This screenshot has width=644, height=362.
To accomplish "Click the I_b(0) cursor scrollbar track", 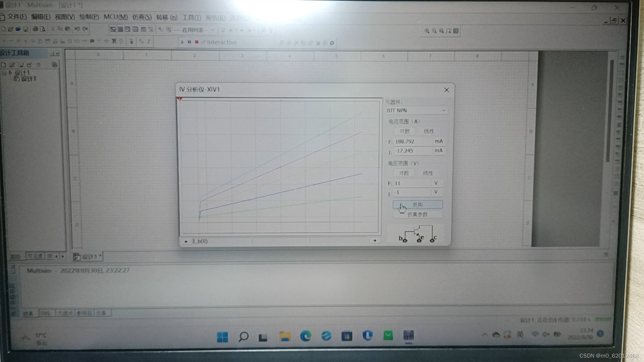I will click(280, 241).
